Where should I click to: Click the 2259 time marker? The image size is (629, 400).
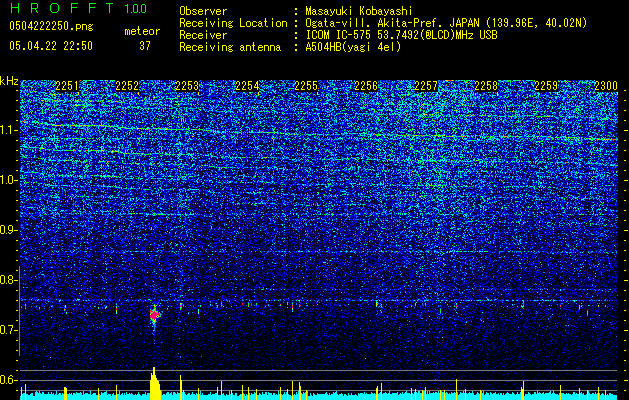[546, 86]
